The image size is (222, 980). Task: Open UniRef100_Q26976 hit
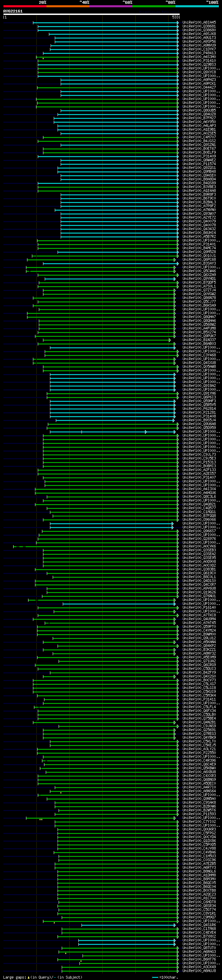pyautogui.click(x=199, y=539)
